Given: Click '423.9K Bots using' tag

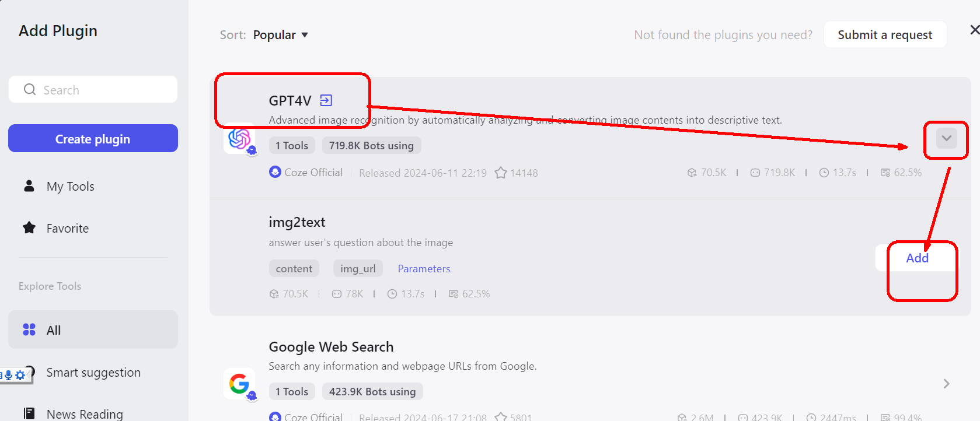Looking at the screenshot, I should 372,392.
